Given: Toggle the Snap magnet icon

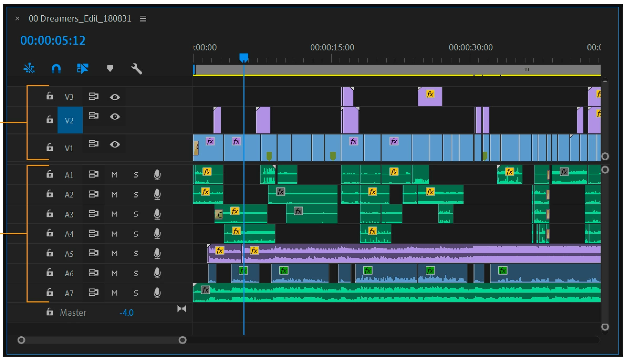Looking at the screenshot, I should (56, 69).
